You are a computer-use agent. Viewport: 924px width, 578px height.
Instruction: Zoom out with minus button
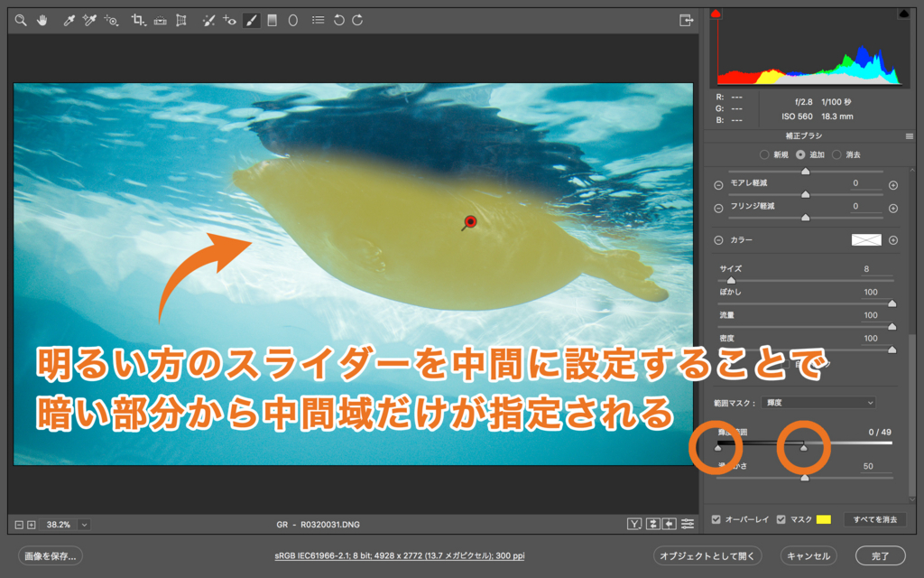(x=19, y=525)
